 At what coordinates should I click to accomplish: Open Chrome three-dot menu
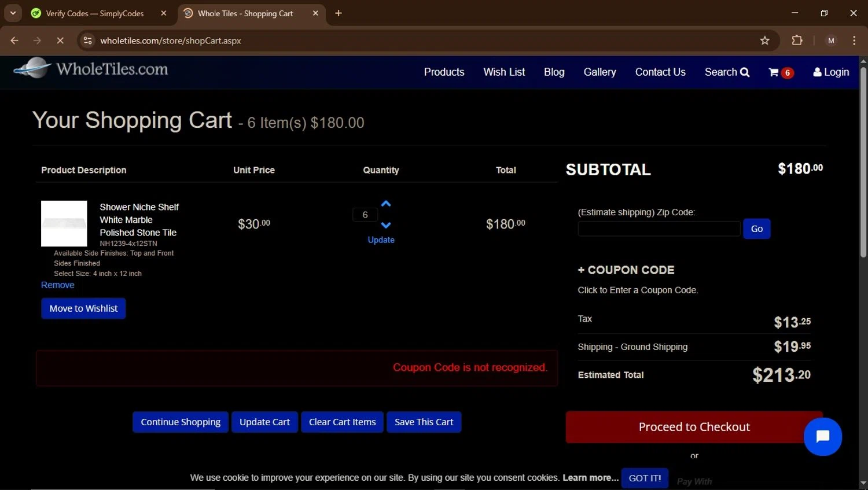(854, 40)
